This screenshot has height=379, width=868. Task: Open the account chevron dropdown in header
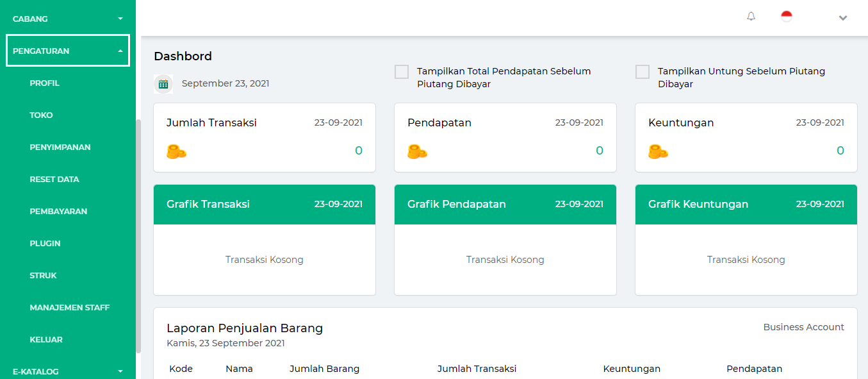(x=843, y=18)
